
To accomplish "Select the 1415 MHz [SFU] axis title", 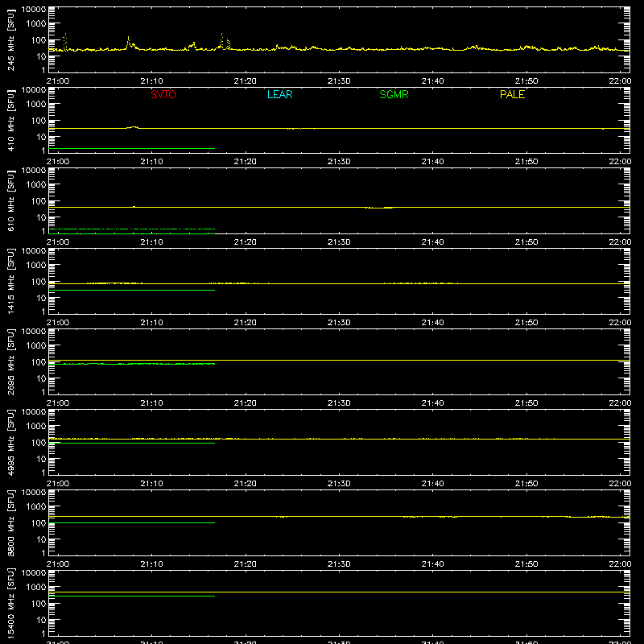I will (x=10, y=281).
